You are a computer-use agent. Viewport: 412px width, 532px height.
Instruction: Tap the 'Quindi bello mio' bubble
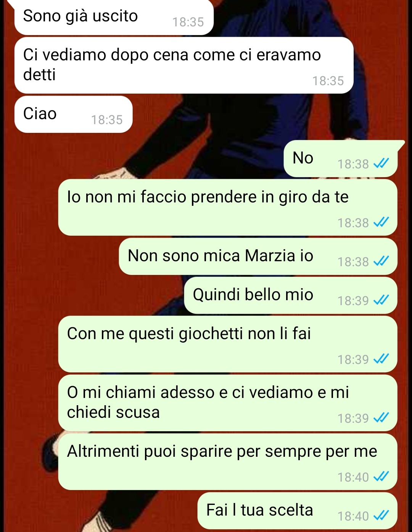[x=291, y=295]
